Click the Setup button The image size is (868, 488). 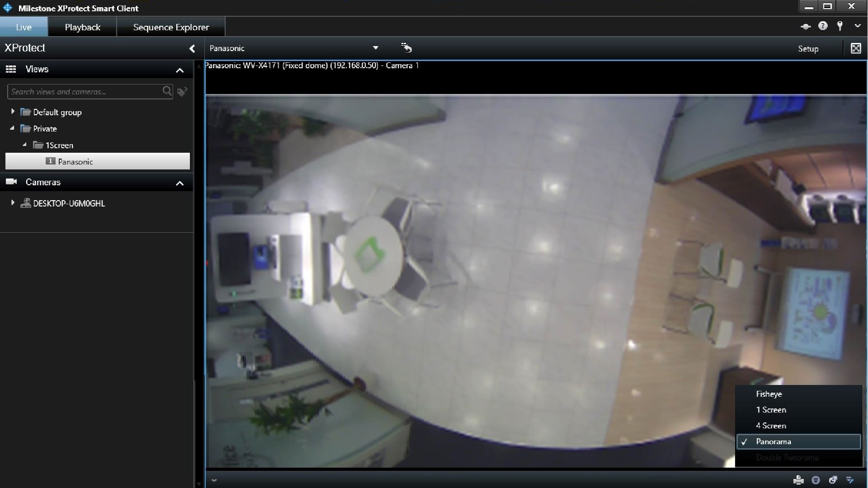[x=808, y=49]
